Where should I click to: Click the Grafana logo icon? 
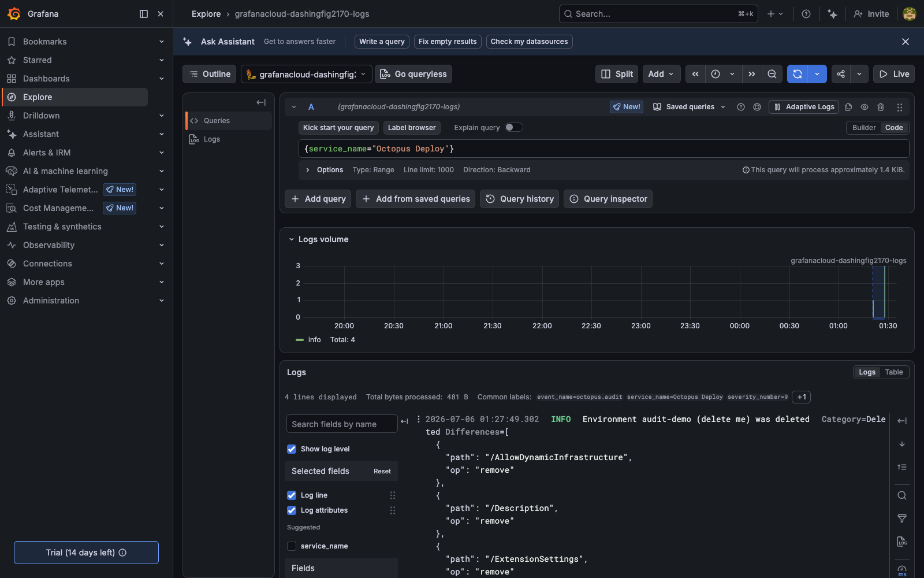pos(14,14)
